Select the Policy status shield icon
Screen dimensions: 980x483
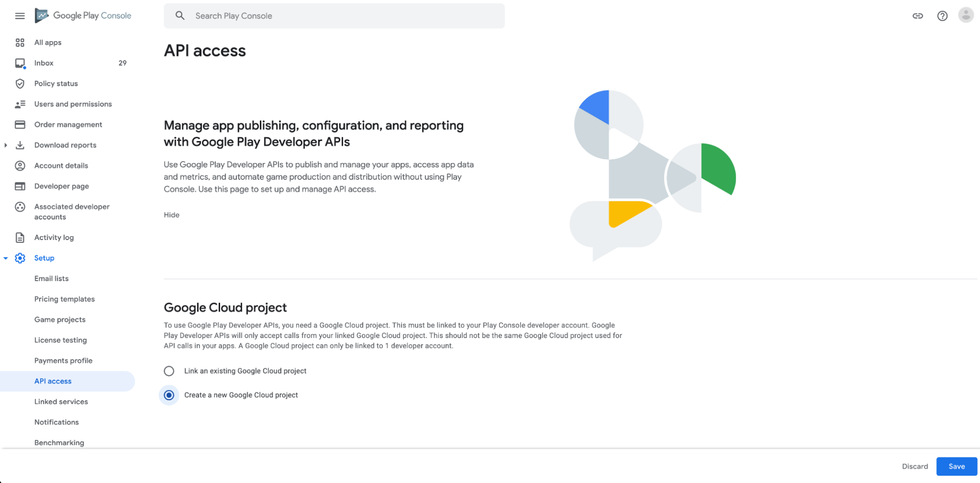coord(20,83)
